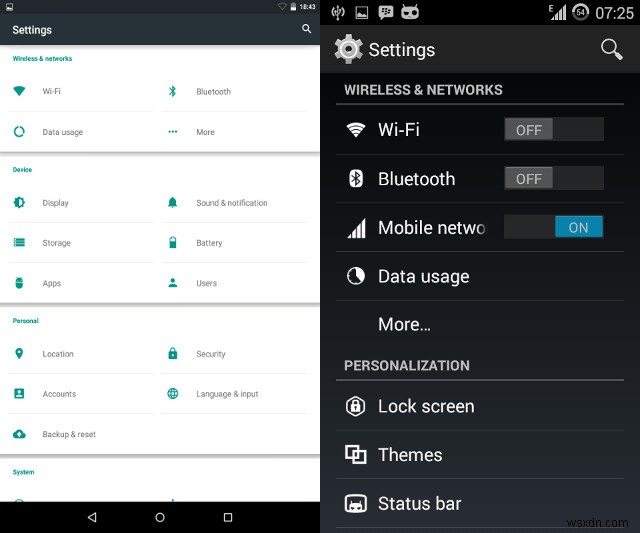Open Sound & notification text
The width and height of the screenshot is (640, 533).
(x=232, y=202)
